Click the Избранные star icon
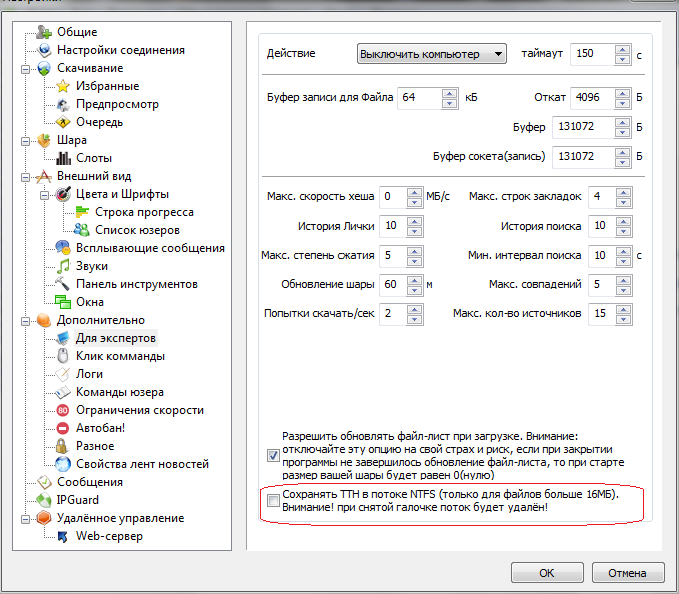The height and width of the screenshot is (594, 679). point(63,86)
